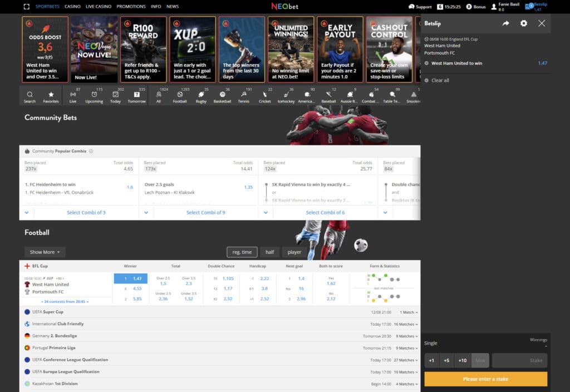Click Select Combi of 9

206,213
